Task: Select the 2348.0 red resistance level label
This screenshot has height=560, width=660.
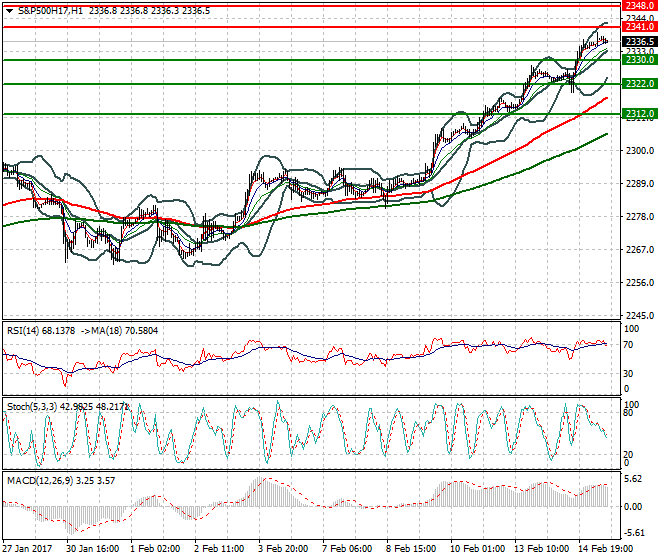Action: coord(640,5)
